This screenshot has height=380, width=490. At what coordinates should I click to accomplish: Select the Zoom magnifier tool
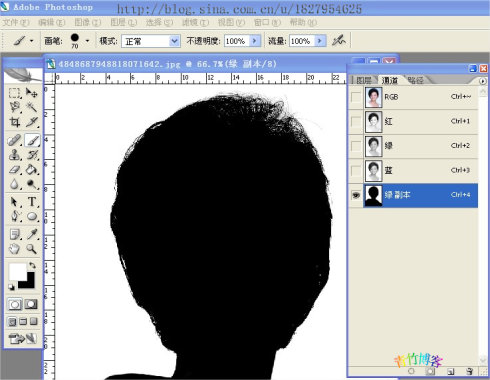(x=32, y=249)
